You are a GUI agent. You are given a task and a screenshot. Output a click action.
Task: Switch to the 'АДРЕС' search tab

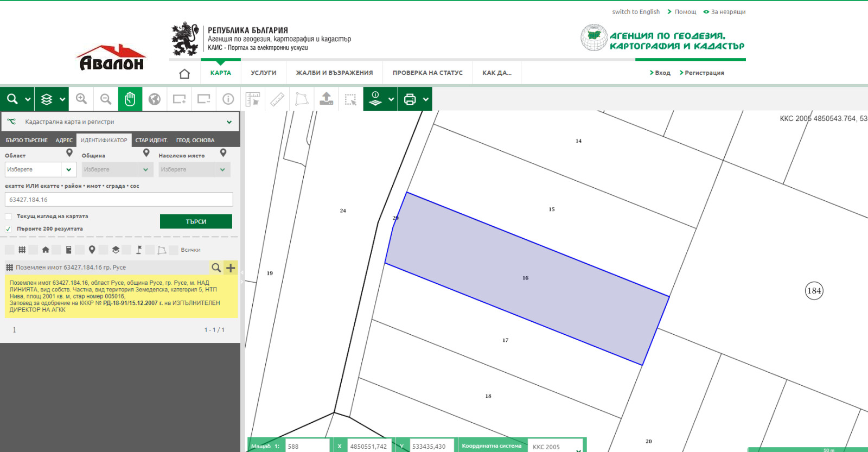(x=64, y=140)
